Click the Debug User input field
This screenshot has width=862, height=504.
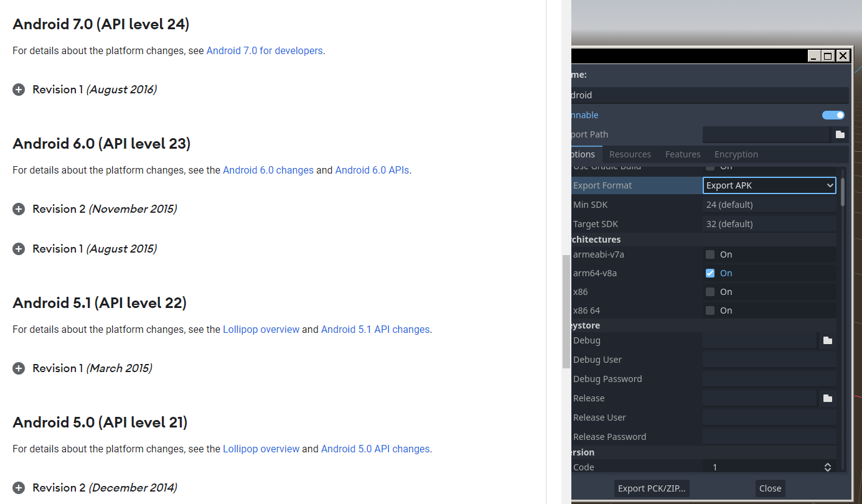coord(770,360)
